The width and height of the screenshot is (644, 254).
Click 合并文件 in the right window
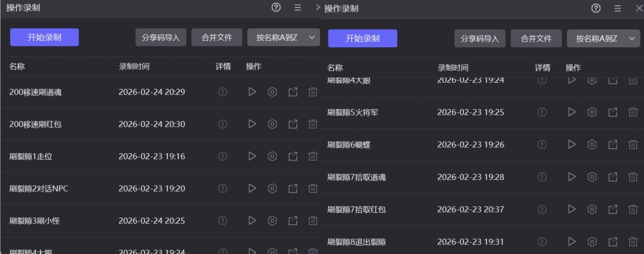click(x=536, y=38)
